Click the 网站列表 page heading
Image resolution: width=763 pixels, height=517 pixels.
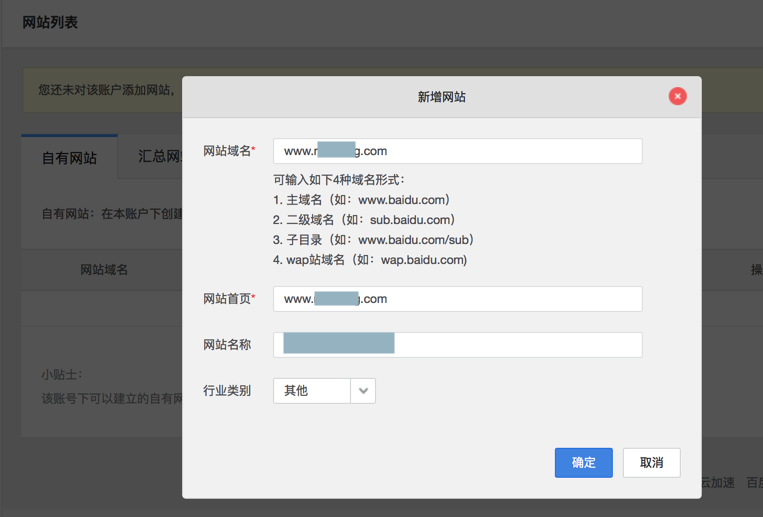point(50,22)
